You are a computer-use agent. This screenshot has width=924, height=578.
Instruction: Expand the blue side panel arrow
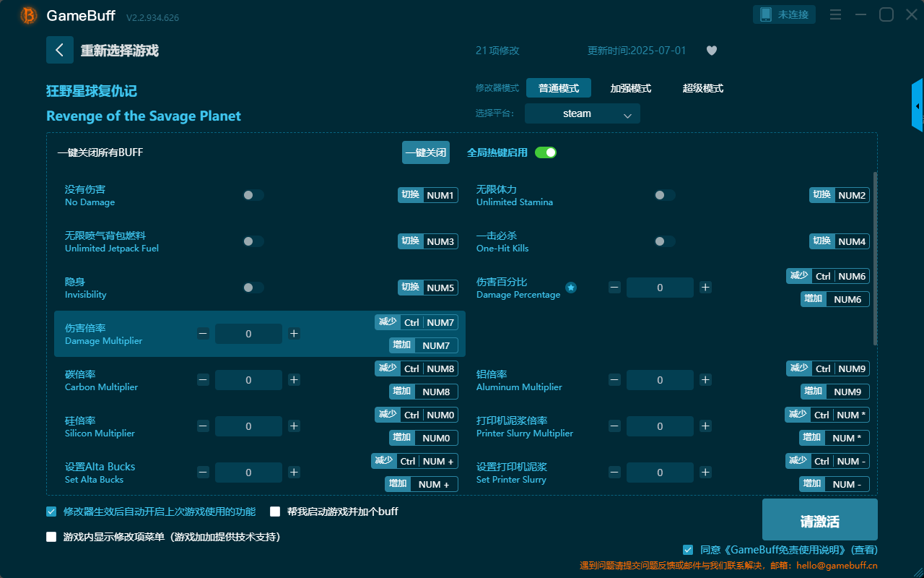click(918, 105)
